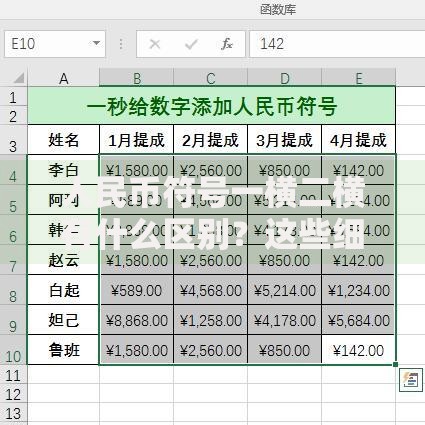
Task: Click the title cell 一秒给数字添加人民币符号
Action: click(x=212, y=106)
